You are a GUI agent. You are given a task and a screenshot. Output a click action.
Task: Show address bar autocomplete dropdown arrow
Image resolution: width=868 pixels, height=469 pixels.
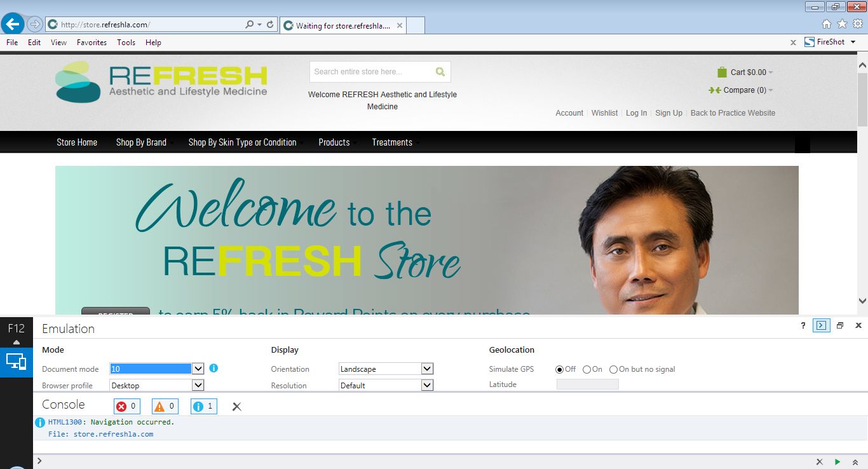click(x=259, y=25)
